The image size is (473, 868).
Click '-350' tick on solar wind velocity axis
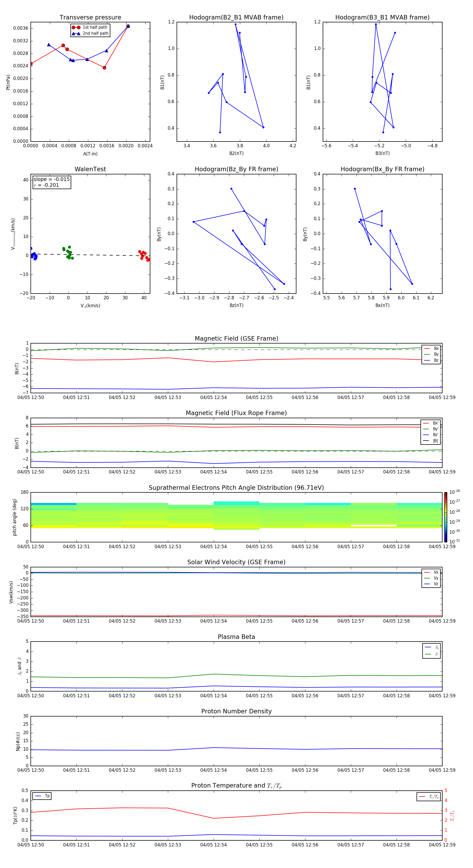[x=23, y=617]
